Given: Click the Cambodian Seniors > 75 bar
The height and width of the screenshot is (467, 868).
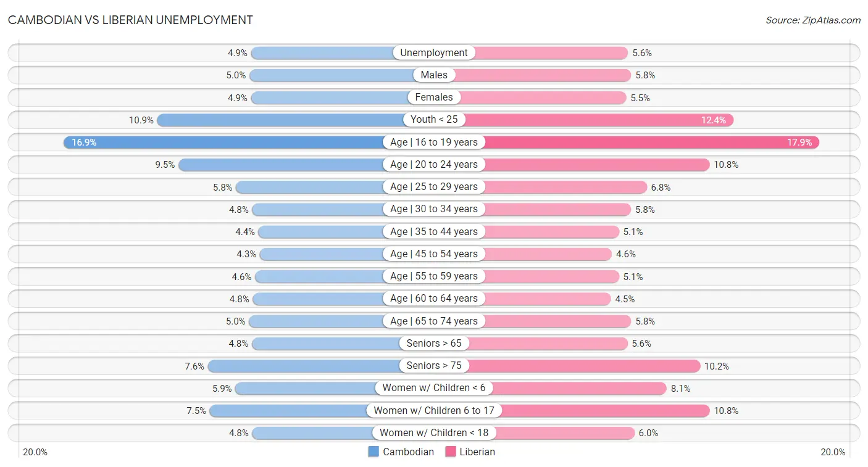Looking at the screenshot, I should pyautogui.click(x=303, y=366).
